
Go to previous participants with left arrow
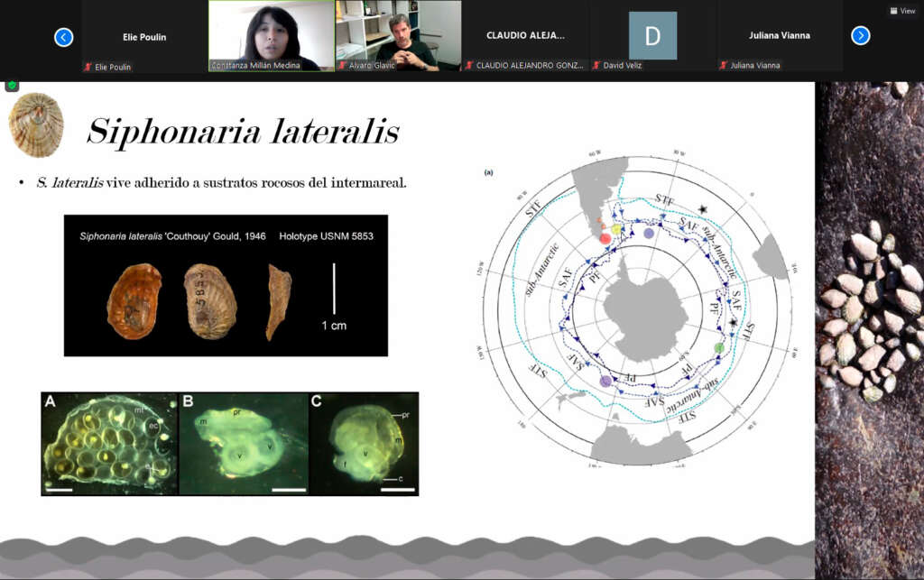tap(64, 37)
